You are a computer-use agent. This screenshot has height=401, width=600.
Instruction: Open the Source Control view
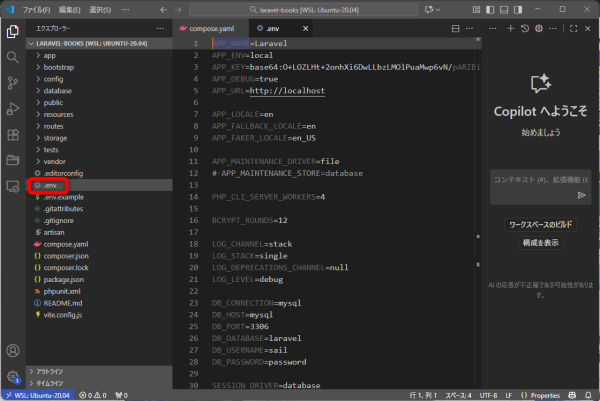pyautogui.click(x=13, y=83)
